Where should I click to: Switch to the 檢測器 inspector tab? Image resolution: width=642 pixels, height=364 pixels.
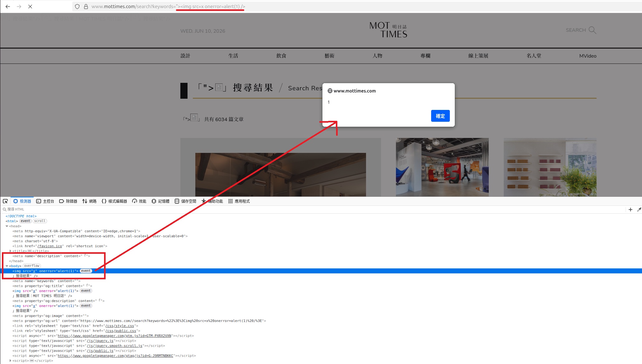(x=22, y=201)
